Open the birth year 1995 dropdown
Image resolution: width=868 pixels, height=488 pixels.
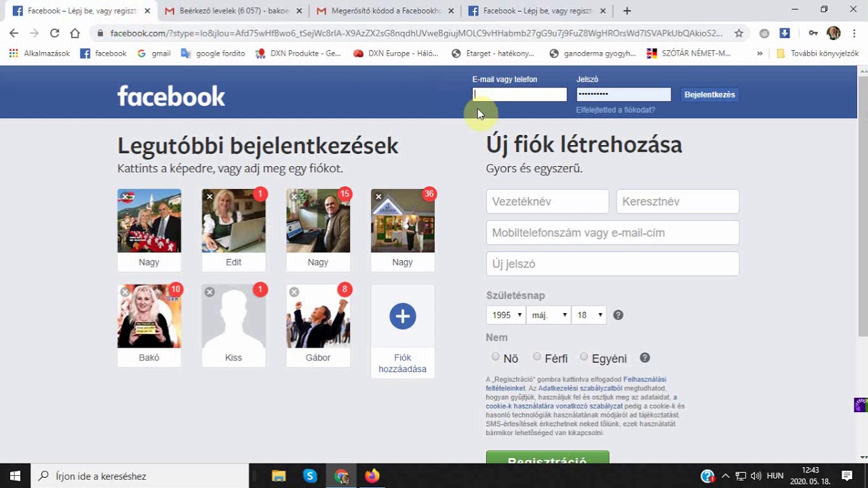(506, 315)
